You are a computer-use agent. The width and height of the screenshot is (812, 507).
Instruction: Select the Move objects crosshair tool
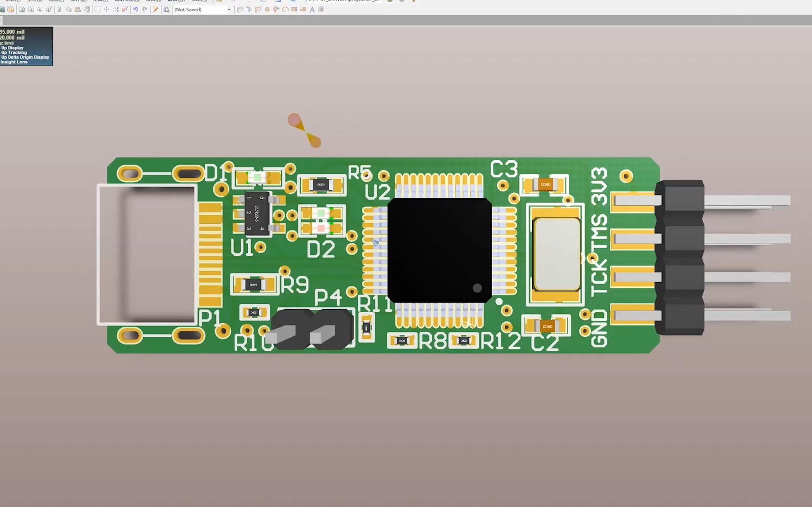point(106,9)
